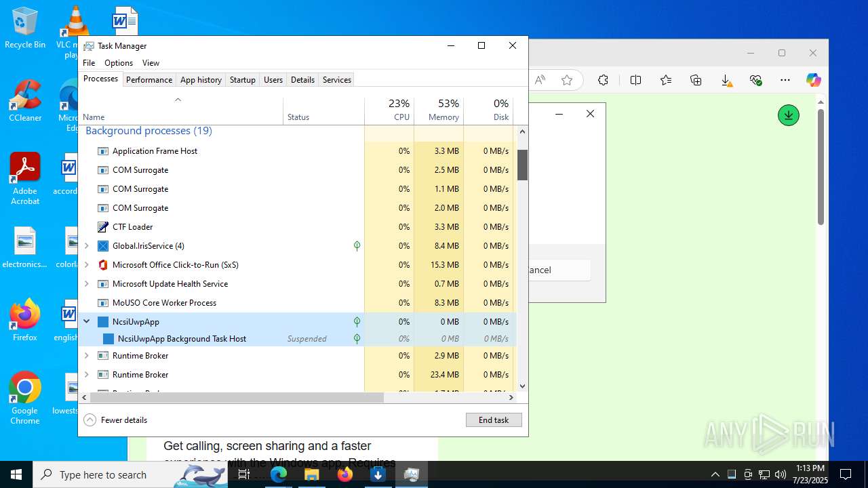Click the Application Frame Host process icon
The width and height of the screenshot is (868, 488).
[x=103, y=151]
